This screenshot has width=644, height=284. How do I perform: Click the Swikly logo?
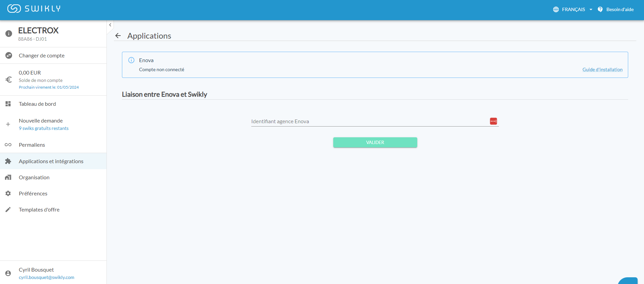34,9
